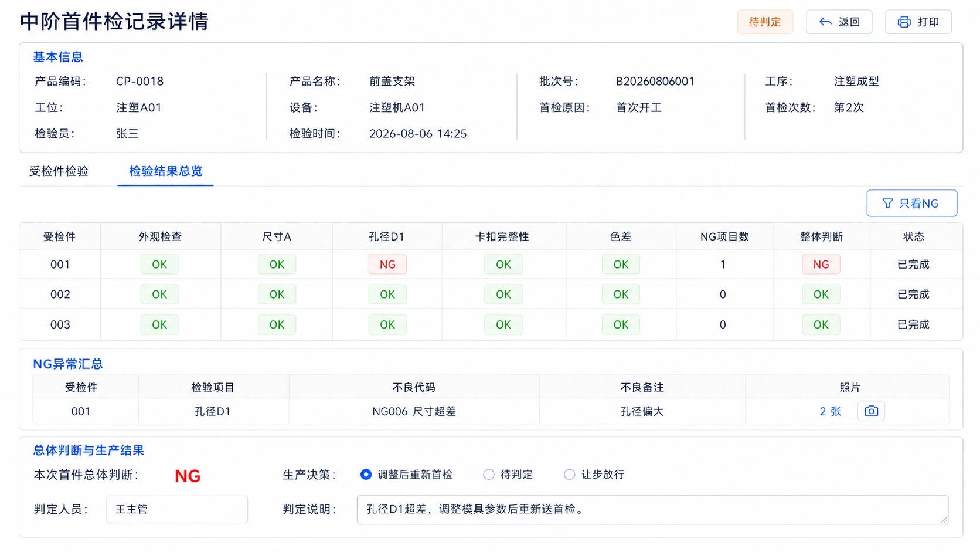The height and width of the screenshot is (552, 980).
Task: Click batch number B20260806001
Action: tap(655, 82)
